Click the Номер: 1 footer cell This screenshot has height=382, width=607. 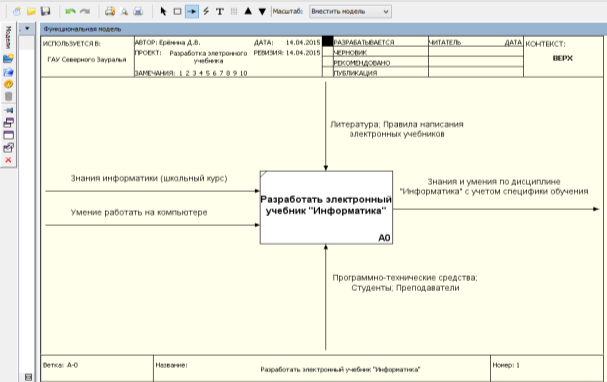[x=547, y=368]
